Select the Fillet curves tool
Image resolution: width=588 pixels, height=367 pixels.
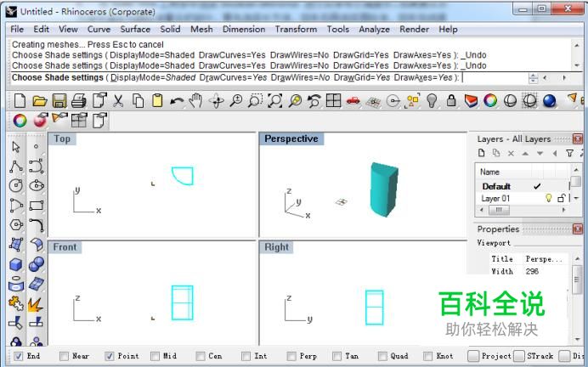pos(37,225)
